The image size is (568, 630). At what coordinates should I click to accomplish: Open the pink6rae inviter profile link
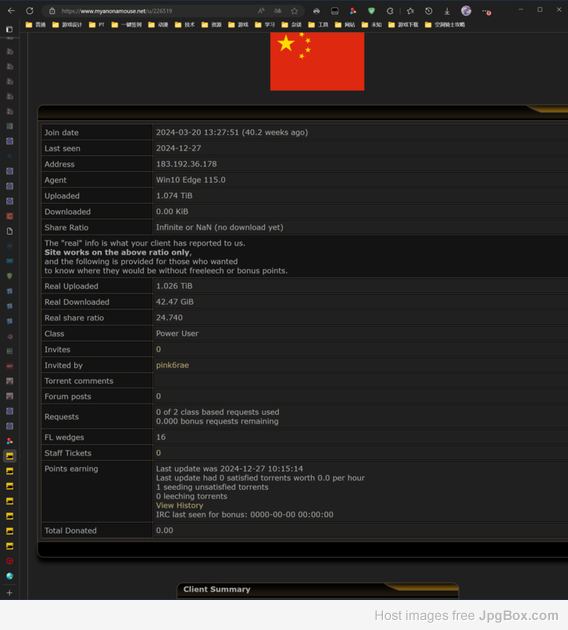click(x=172, y=365)
